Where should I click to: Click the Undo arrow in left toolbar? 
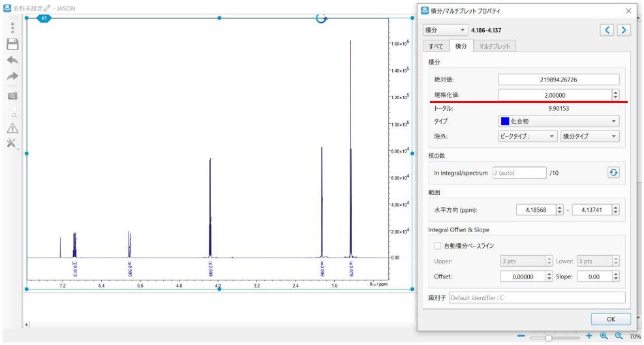pyautogui.click(x=12, y=60)
